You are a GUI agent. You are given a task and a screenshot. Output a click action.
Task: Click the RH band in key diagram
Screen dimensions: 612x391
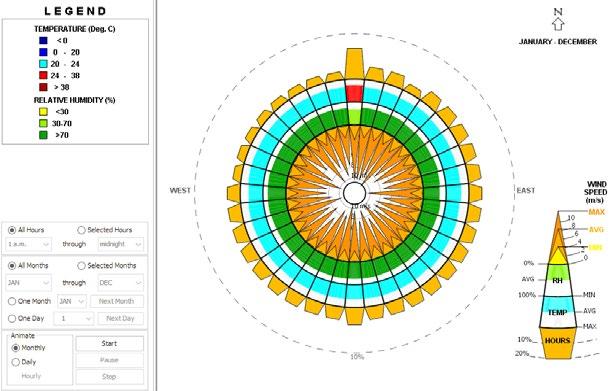(557, 281)
